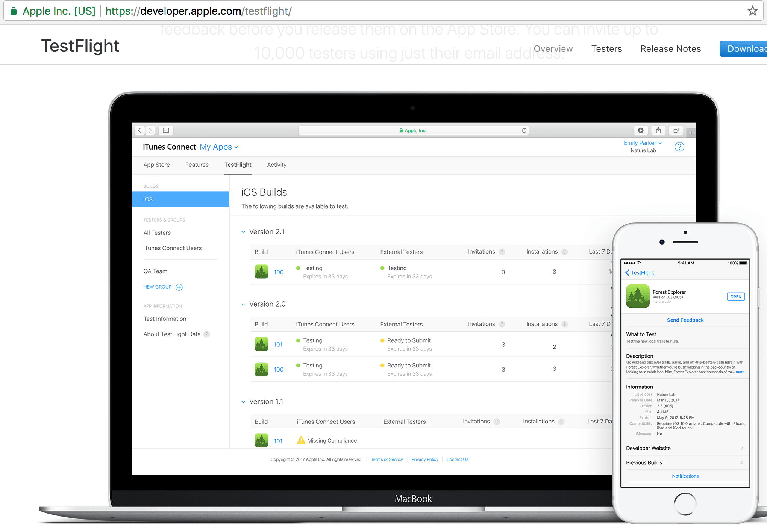This screenshot has height=532, width=767.
Task: Click the Version 1.1 Invitations help icon
Action: coord(497,422)
